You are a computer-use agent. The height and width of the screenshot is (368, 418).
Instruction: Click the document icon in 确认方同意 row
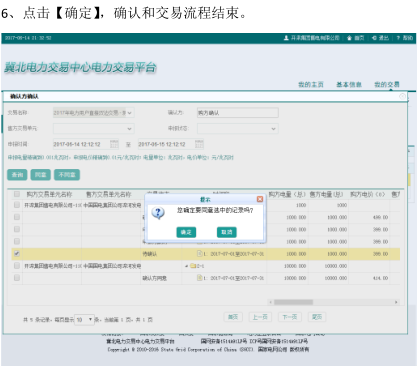pyautogui.click(x=199, y=278)
